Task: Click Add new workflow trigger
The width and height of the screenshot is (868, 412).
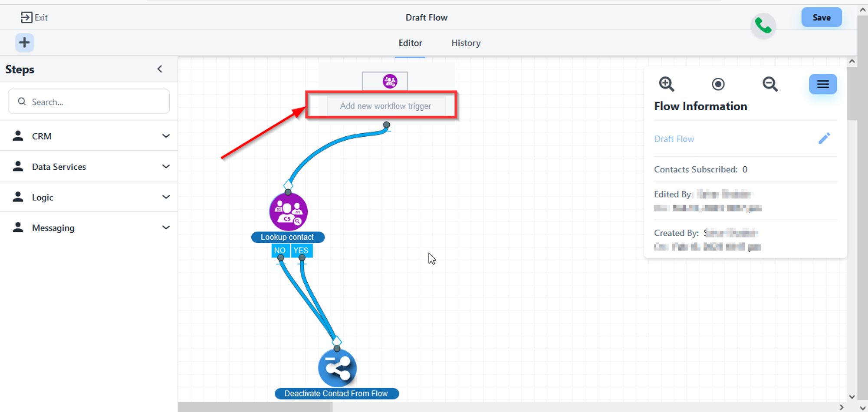Action: pyautogui.click(x=386, y=106)
